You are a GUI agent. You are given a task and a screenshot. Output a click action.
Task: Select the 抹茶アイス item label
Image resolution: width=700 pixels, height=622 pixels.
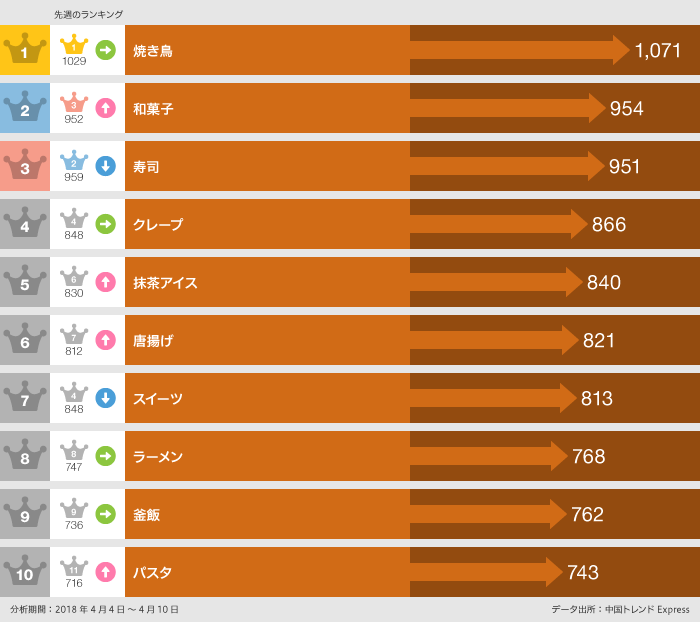click(165, 283)
